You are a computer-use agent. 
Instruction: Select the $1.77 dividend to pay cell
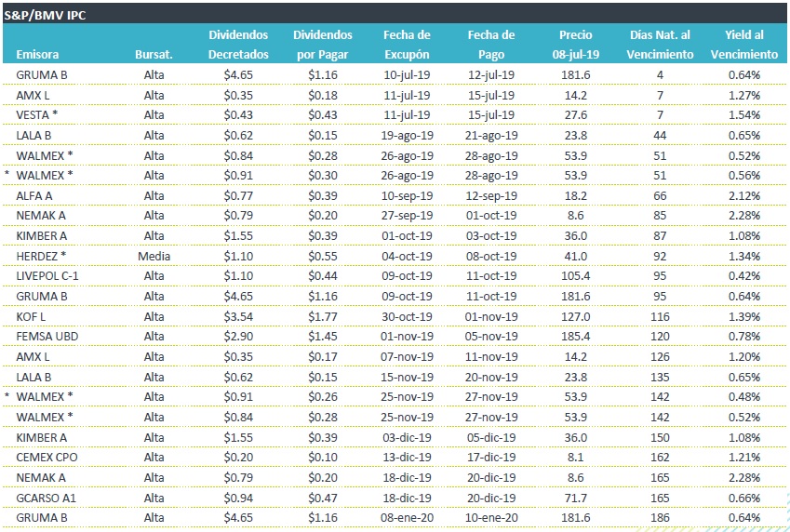(x=323, y=316)
